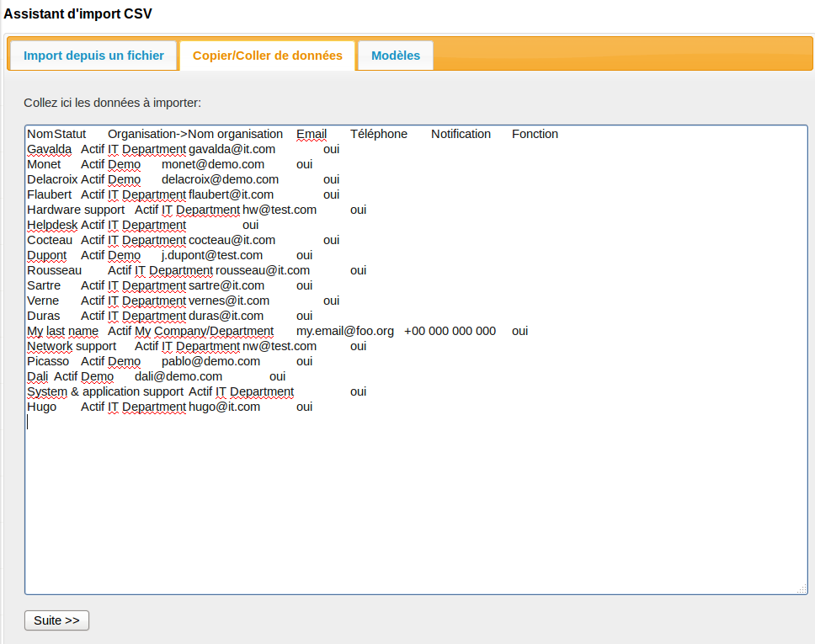Click on 'j.dupont@test.com' email text

point(212,256)
